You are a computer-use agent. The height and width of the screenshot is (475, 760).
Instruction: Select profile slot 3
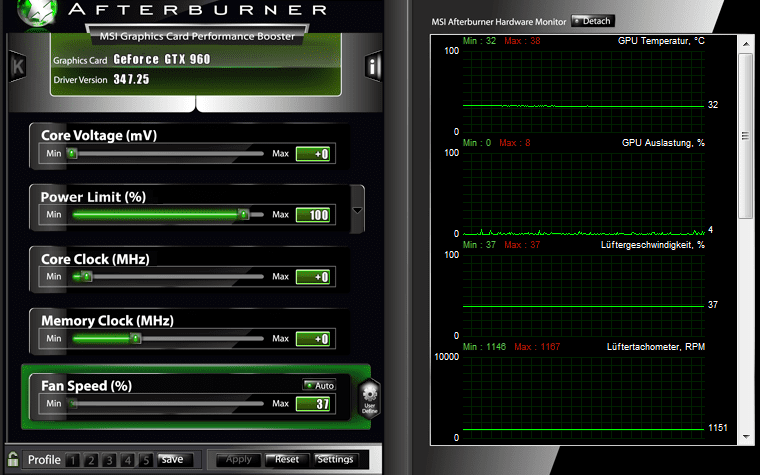(110, 459)
